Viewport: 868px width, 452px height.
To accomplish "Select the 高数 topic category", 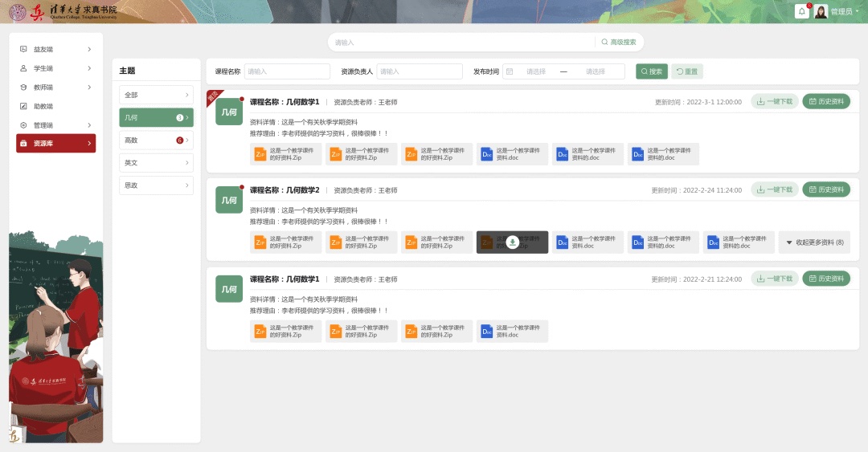I will [x=156, y=140].
